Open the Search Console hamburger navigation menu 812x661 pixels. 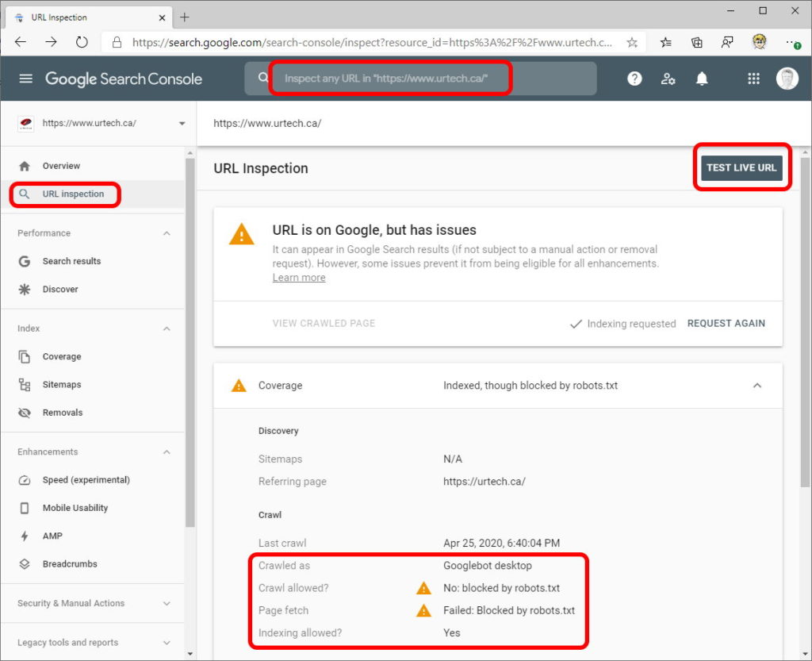point(27,78)
